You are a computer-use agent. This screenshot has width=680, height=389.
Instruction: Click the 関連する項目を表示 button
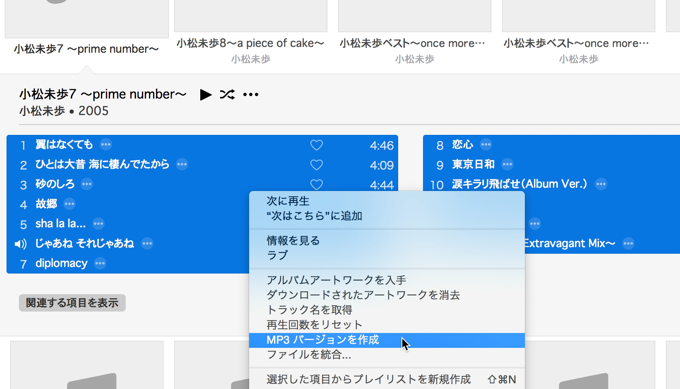pos(72,303)
